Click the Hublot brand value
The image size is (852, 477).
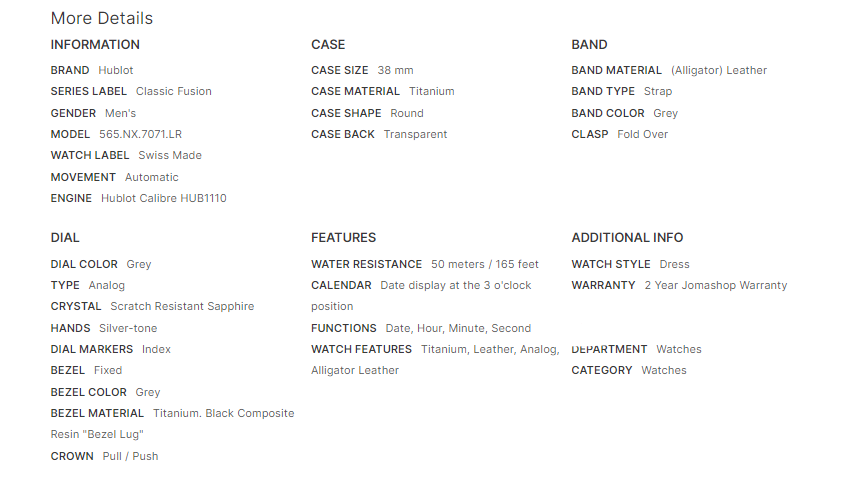116,70
